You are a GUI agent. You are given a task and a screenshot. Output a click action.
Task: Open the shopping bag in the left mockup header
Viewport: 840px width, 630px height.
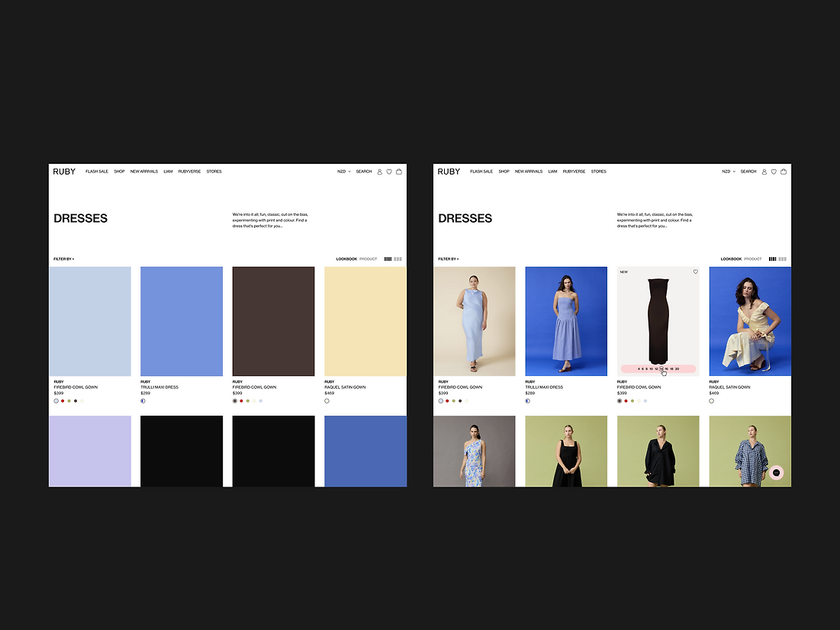pos(399,172)
